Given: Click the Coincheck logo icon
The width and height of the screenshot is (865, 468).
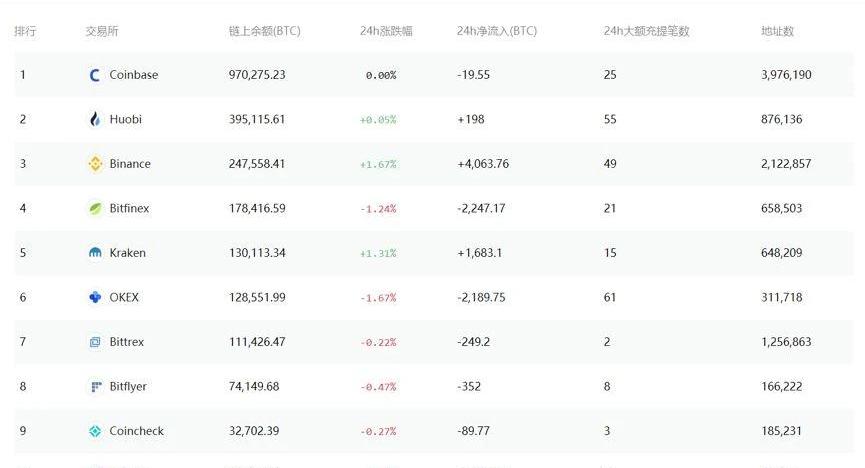Looking at the screenshot, I should click(x=95, y=431).
